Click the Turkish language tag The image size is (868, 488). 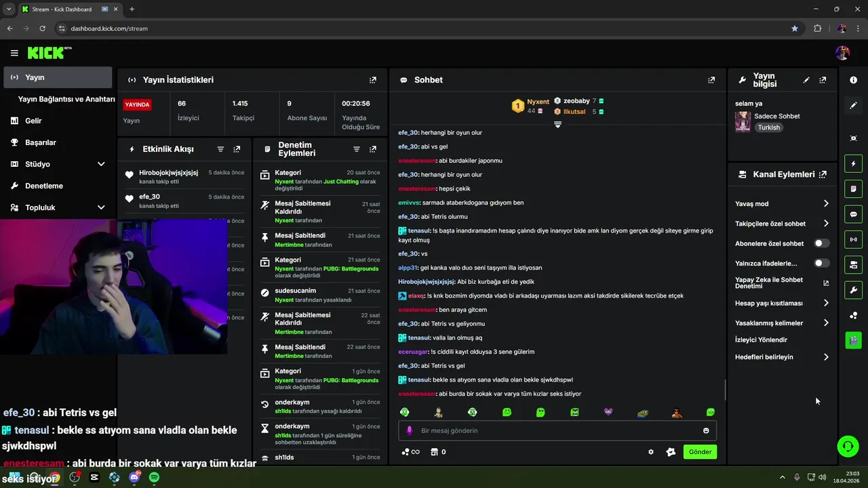point(768,127)
